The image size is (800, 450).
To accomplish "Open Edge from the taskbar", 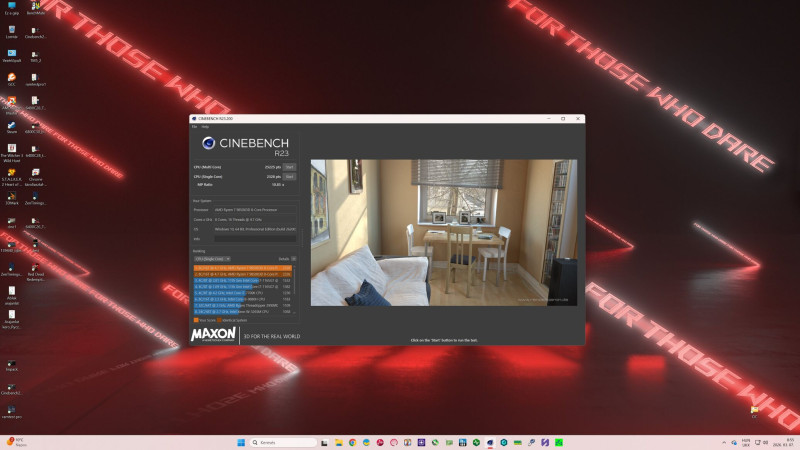I will 366,442.
